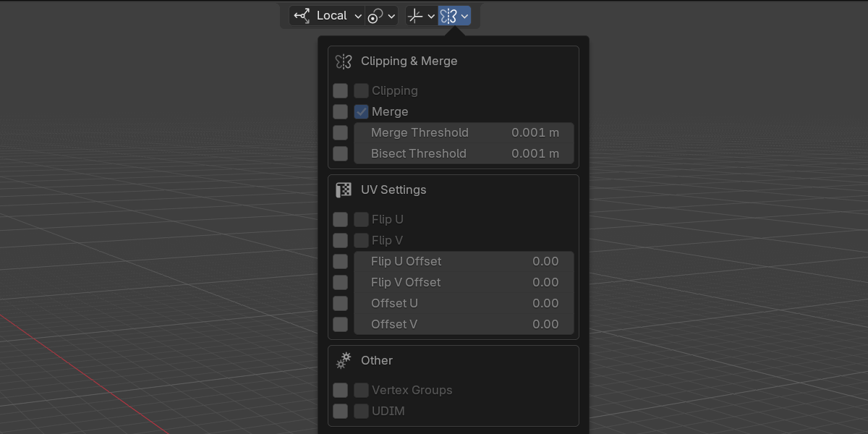Click the Merge Threshold value field
This screenshot has height=434, width=868.
(x=464, y=133)
